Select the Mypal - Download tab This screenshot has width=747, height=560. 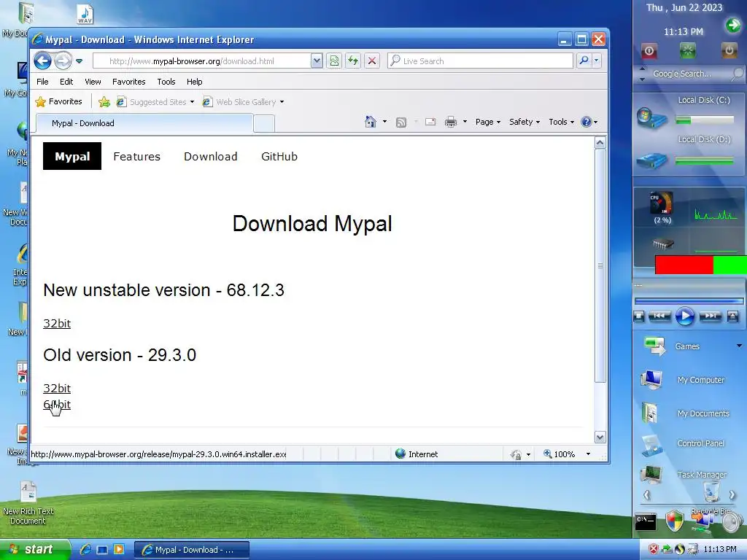pyautogui.click(x=144, y=122)
